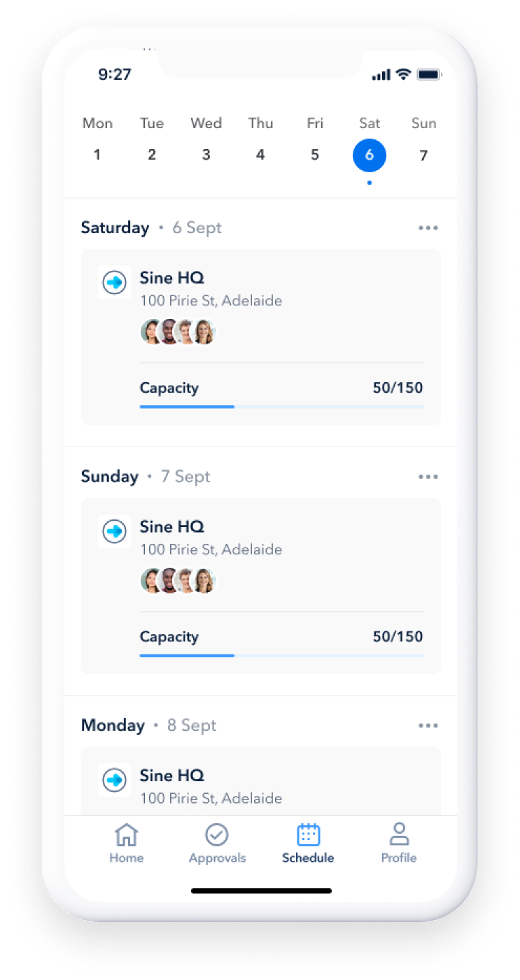Open the Profile person icon

[399, 834]
